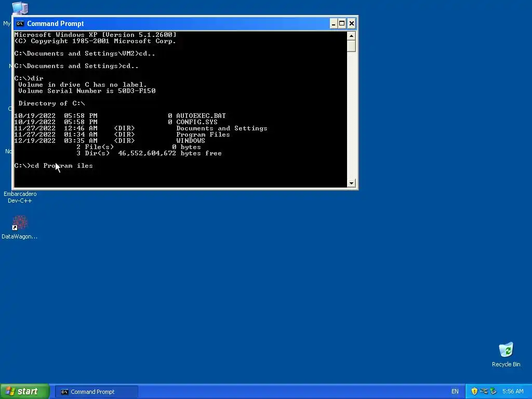Click the WINDOWS directory entry
532x399 pixels.
[x=190, y=140]
